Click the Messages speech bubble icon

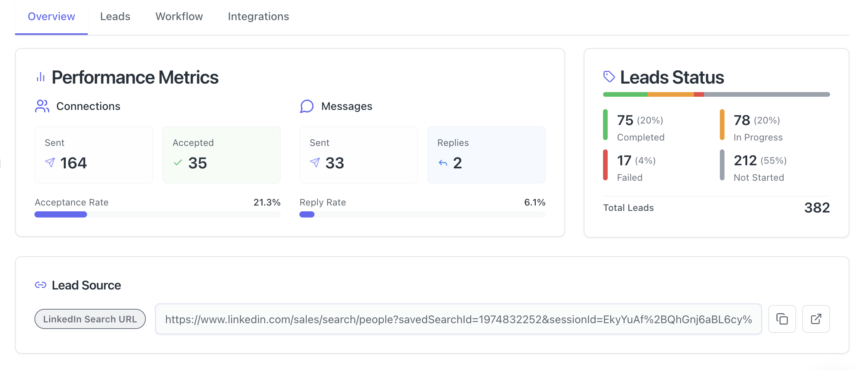click(307, 106)
